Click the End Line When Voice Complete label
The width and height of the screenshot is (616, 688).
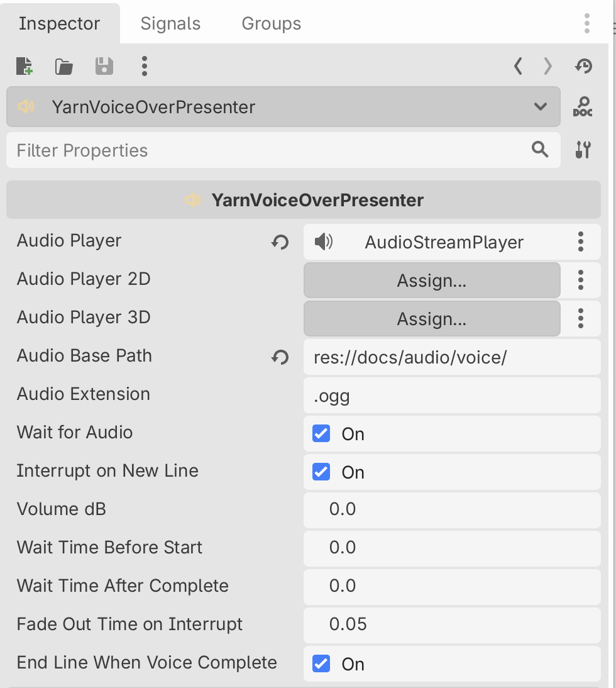147,662
